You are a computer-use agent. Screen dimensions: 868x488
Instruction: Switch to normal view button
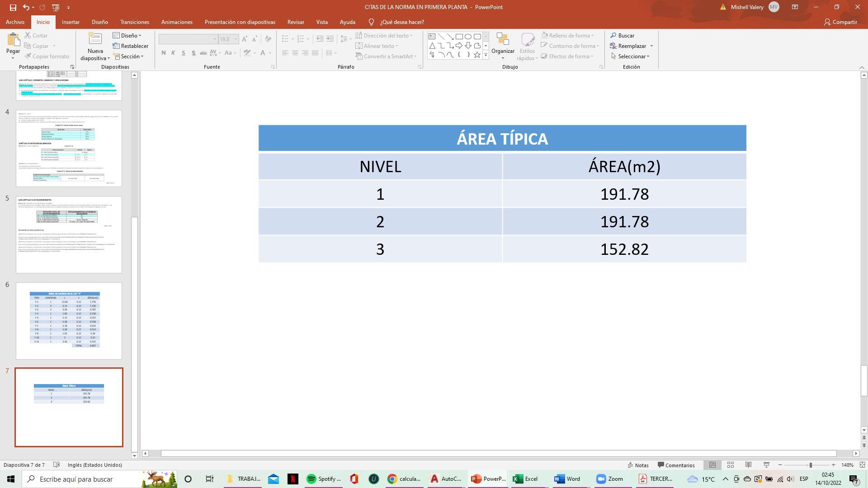(712, 465)
